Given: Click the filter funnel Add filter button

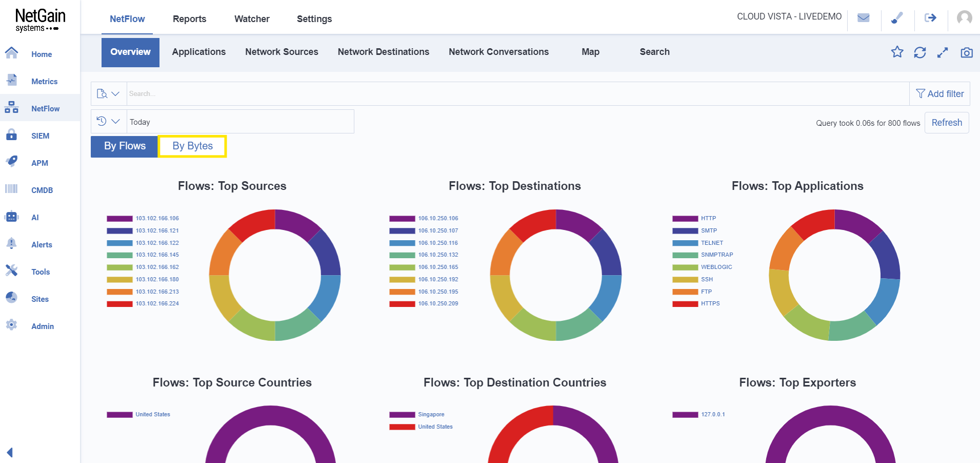Looking at the screenshot, I should click(x=939, y=93).
